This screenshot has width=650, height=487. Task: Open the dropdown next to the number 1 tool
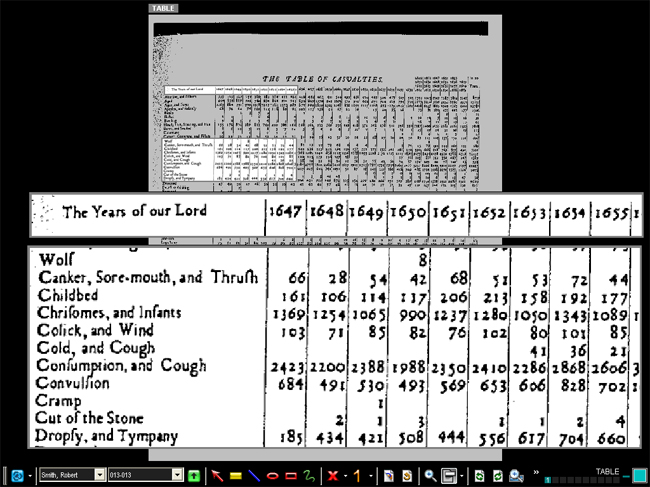point(371,476)
